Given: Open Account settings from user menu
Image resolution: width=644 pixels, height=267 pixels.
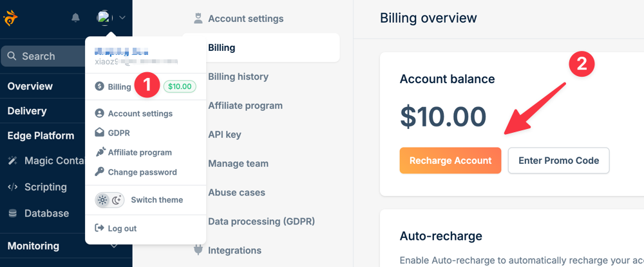Looking at the screenshot, I should coord(140,114).
